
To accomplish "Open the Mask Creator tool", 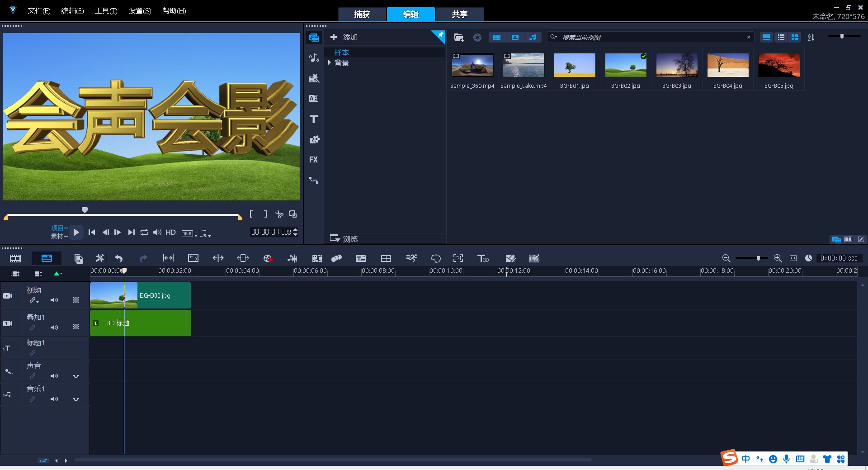I will coord(436,258).
